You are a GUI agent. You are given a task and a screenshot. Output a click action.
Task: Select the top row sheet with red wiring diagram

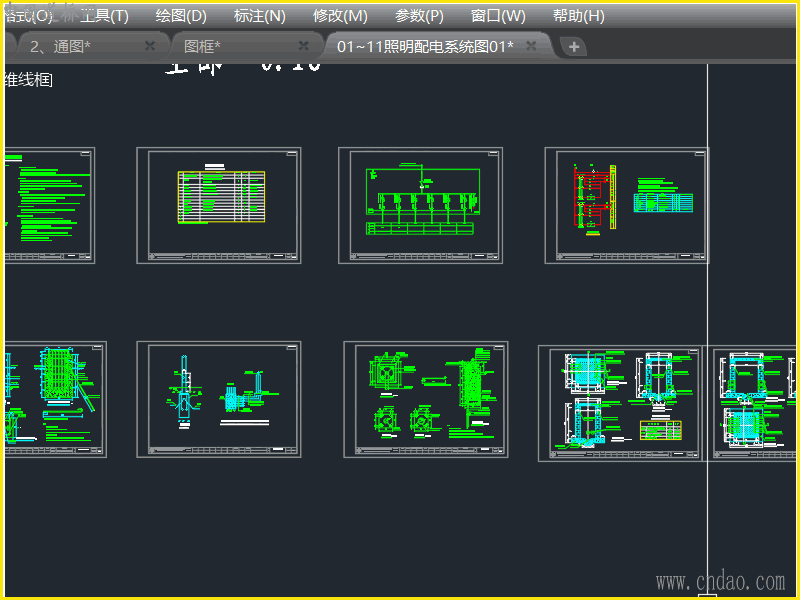tap(626, 205)
